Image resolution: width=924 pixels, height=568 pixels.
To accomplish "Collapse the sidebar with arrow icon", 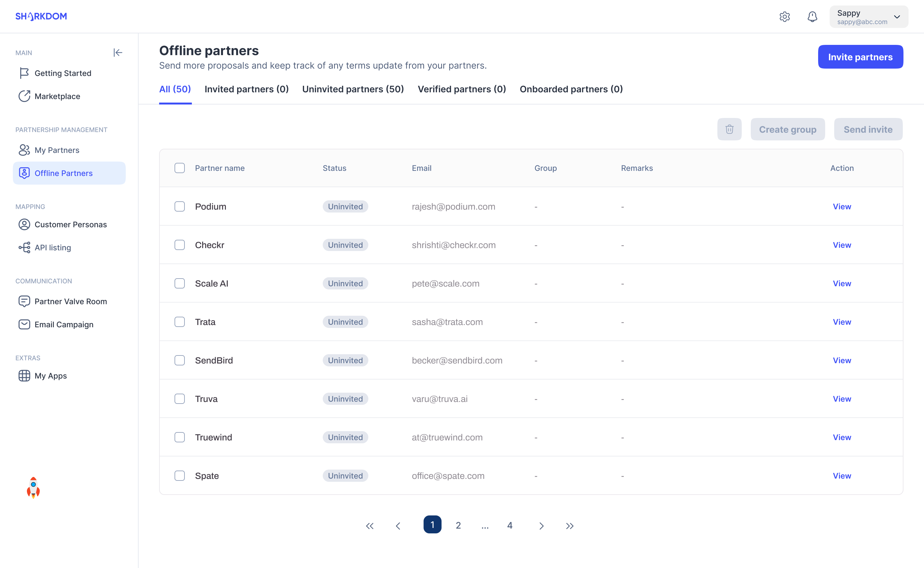I will (x=118, y=53).
